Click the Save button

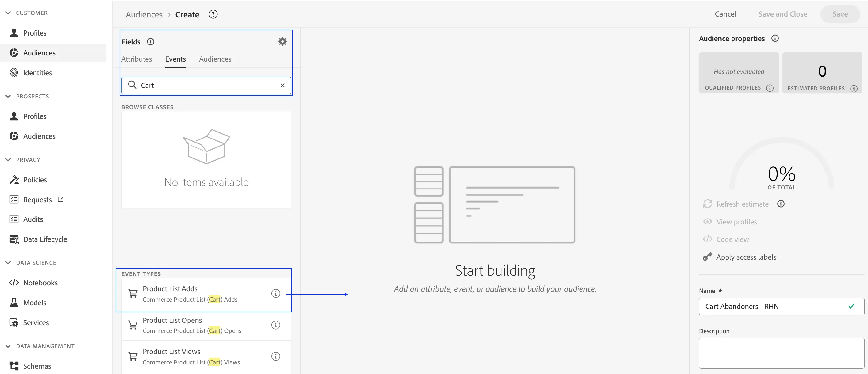click(x=840, y=14)
